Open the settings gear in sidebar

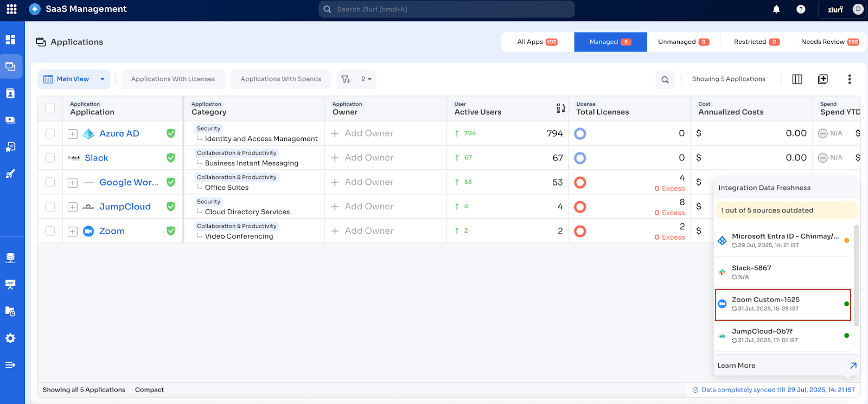[10, 338]
